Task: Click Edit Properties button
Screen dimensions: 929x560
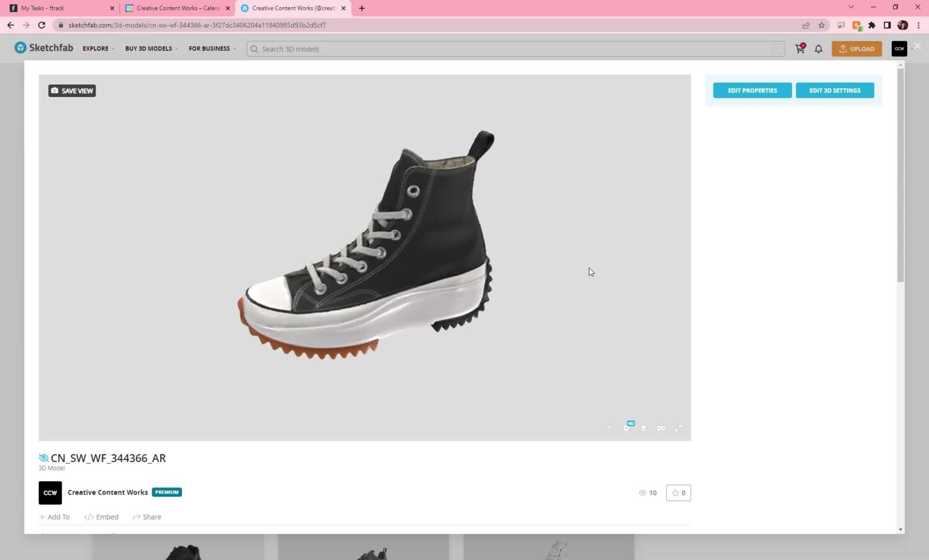Action: point(752,90)
